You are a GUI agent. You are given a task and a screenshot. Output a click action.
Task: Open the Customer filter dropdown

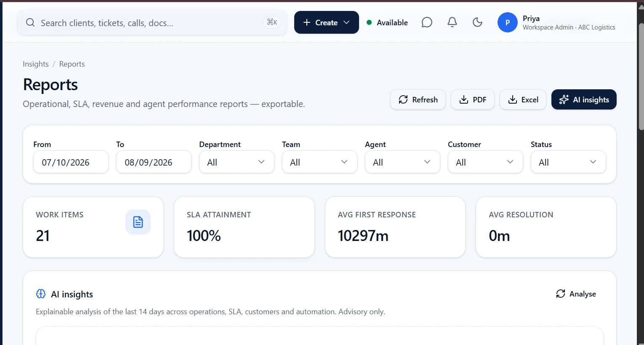(x=485, y=162)
